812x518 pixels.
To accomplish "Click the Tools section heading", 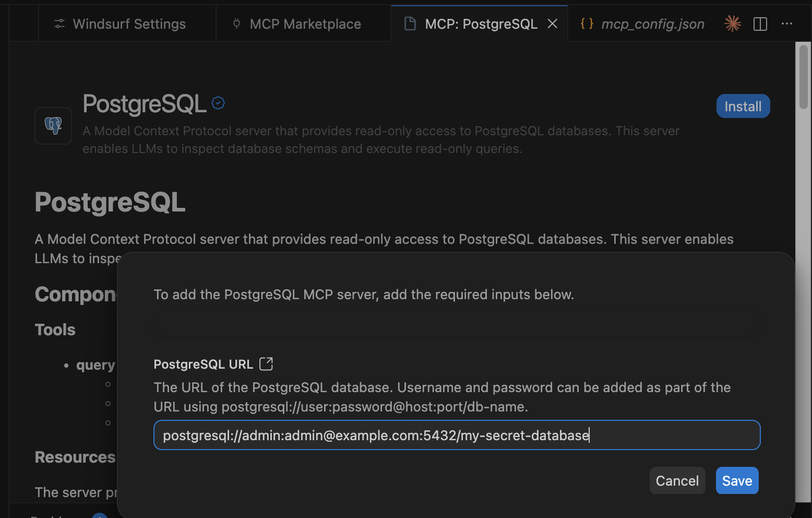I will pos(55,329).
